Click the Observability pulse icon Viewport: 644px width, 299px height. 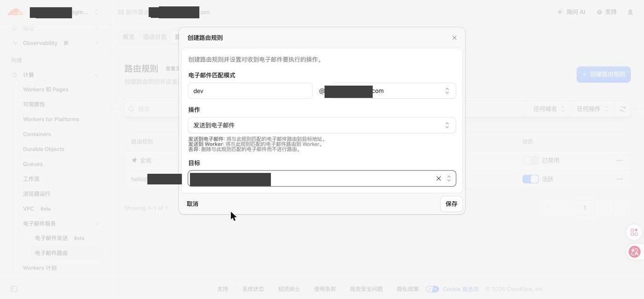[14, 43]
